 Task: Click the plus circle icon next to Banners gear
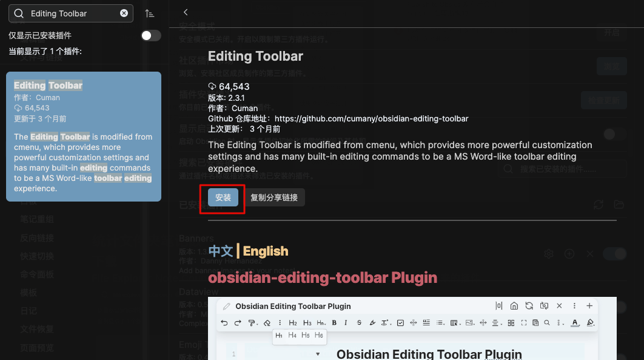pyautogui.click(x=569, y=254)
